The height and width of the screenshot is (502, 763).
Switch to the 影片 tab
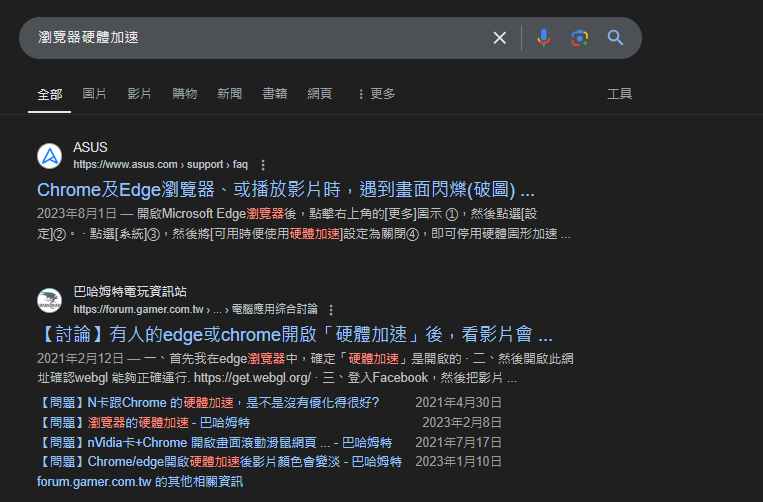coord(139,93)
